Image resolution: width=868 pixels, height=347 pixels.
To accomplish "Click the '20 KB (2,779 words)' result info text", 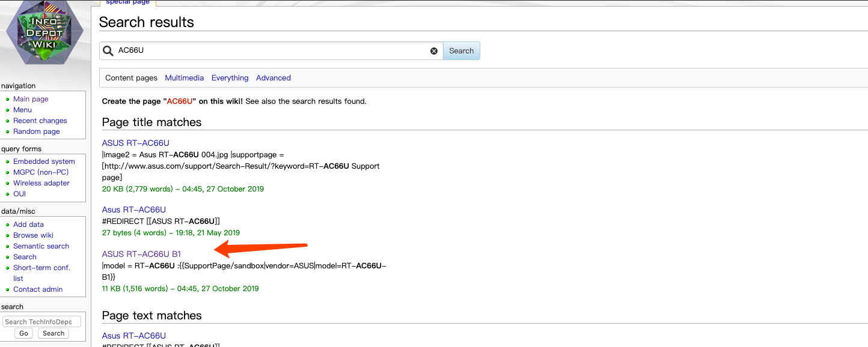I will click(x=183, y=189).
